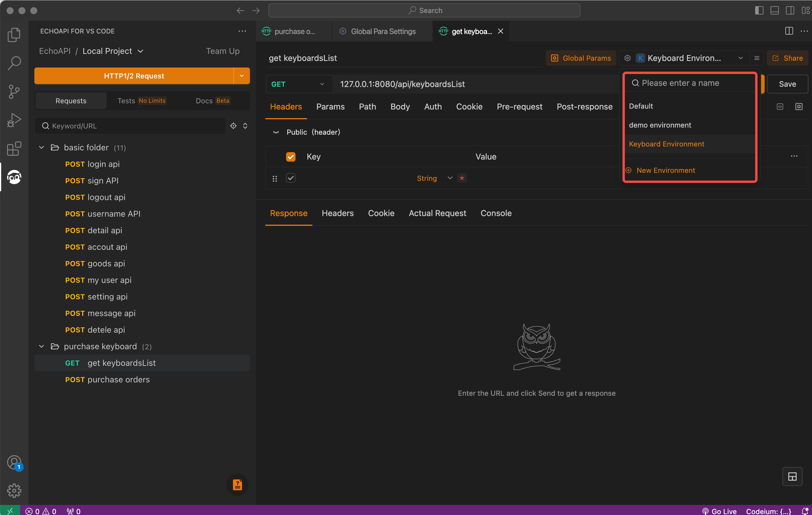Click the Go Back arrow in title bar

click(240, 10)
